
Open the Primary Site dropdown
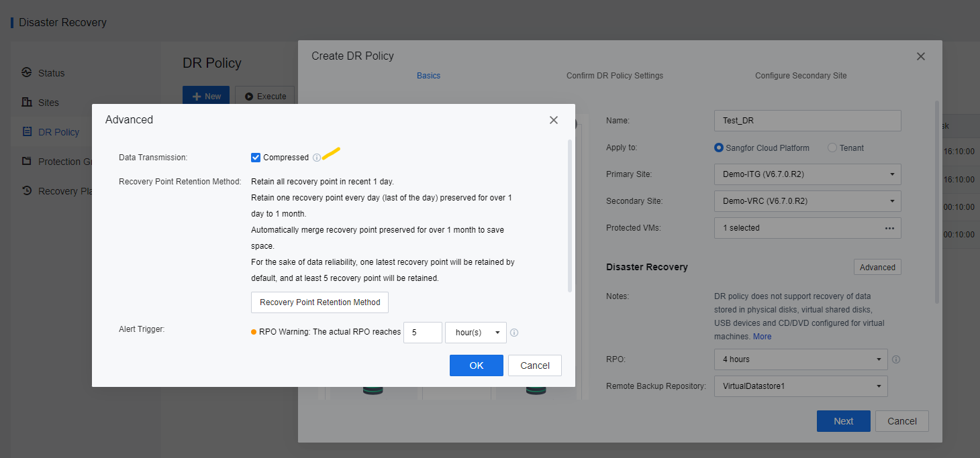pyautogui.click(x=807, y=174)
